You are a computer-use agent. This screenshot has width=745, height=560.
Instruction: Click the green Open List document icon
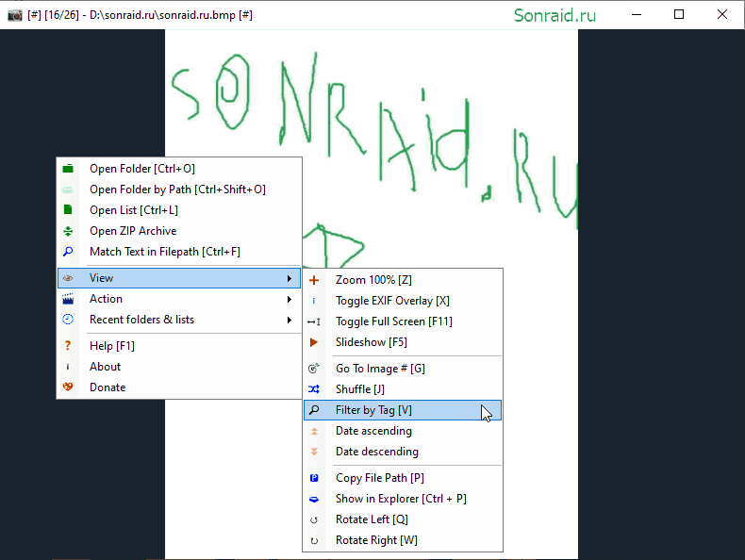coord(68,210)
